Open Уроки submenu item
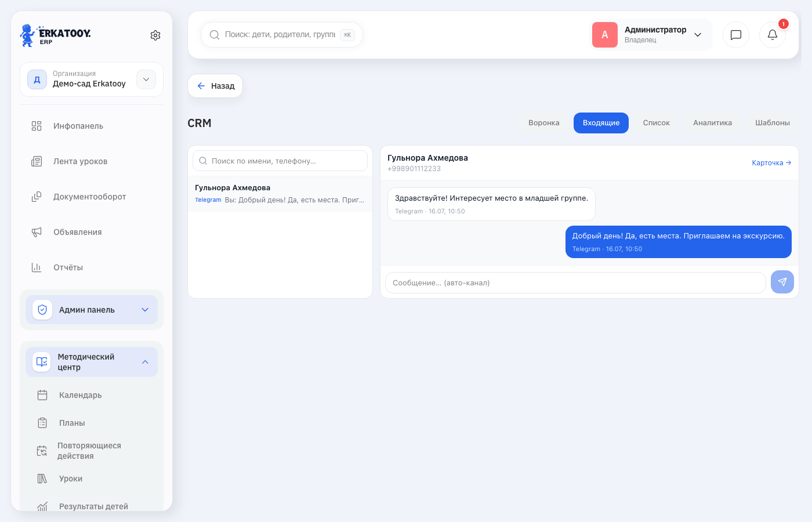This screenshot has width=812, height=522. pyautogui.click(x=92, y=478)
